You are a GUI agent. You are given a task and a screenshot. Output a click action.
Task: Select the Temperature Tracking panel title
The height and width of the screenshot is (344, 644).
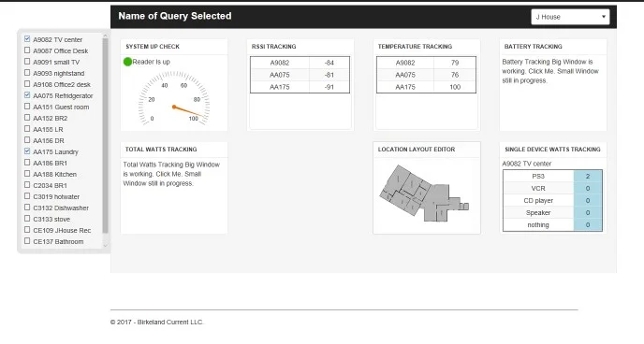coord(415,47)
